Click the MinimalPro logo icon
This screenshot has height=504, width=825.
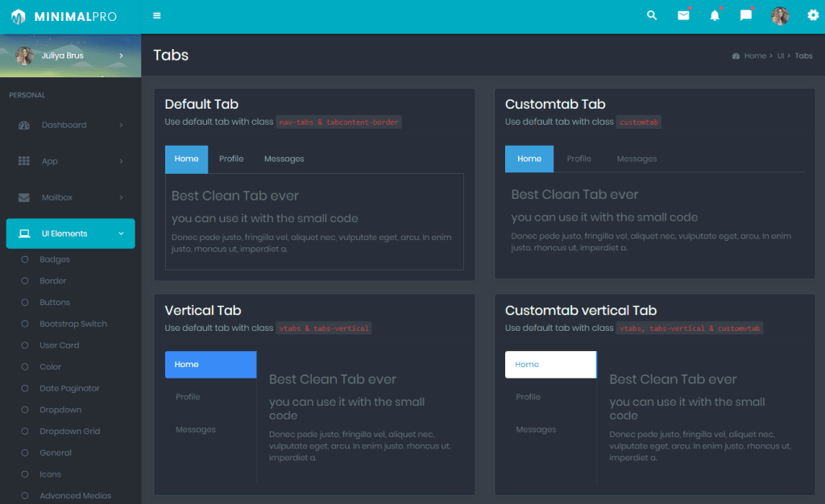(19, 17)
